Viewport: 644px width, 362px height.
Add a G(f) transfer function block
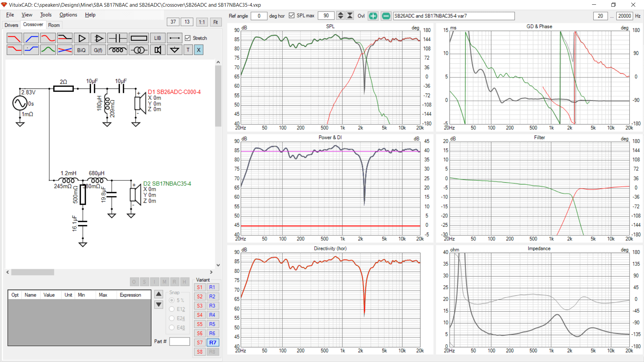coord(98,50)
